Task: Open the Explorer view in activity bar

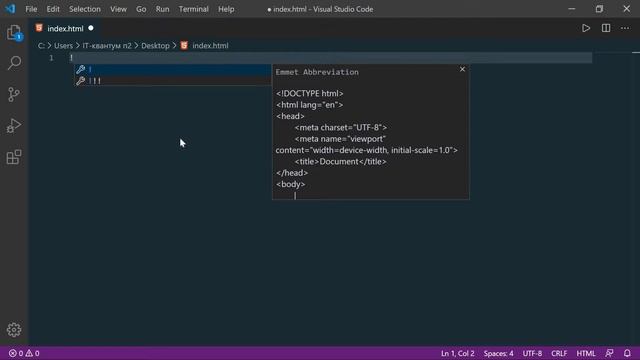Action: (14, 32)
